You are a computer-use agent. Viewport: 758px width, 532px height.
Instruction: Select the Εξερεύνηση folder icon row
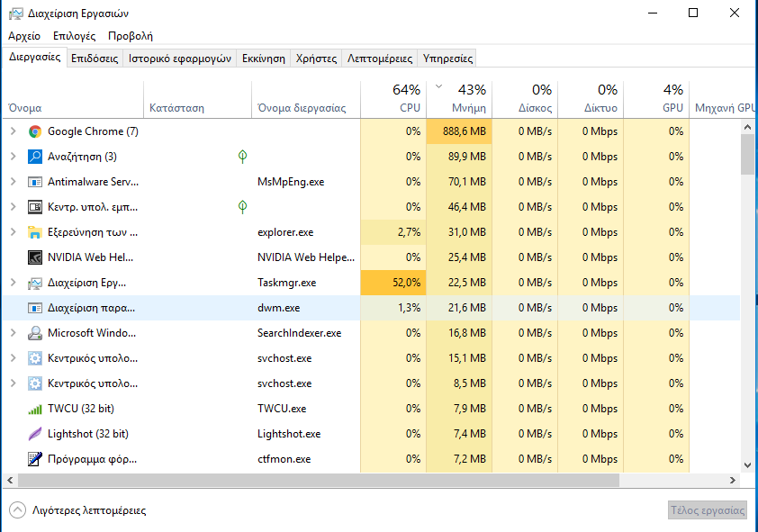371,232
